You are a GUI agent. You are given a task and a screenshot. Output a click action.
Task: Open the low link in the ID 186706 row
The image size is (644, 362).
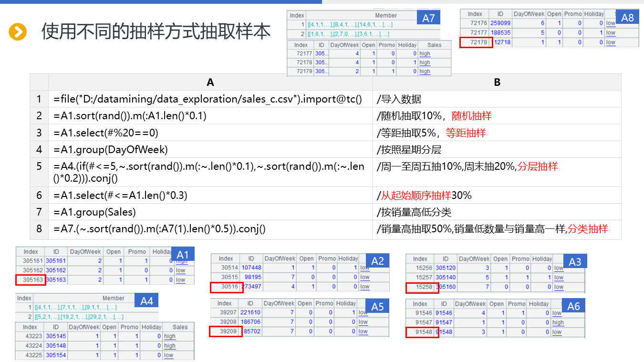363,322
